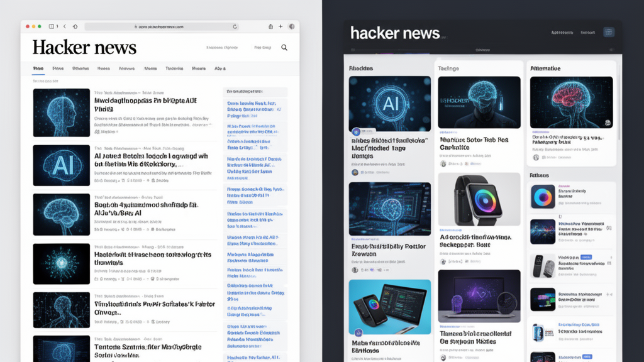The image size is (644, 362).
Task: Open the two phones thumbnail in the right sidebar list
Action: point(543,266)
